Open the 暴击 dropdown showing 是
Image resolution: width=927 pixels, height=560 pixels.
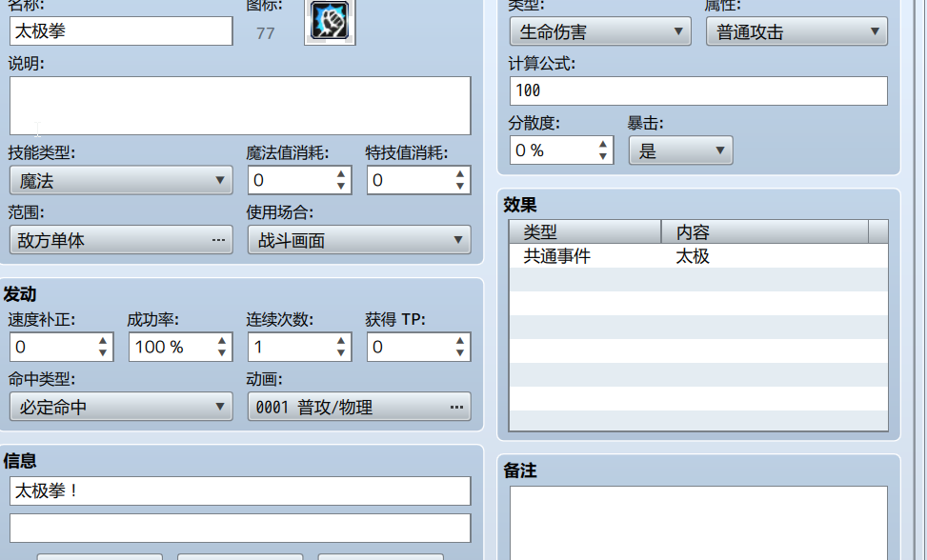point(681,150)
